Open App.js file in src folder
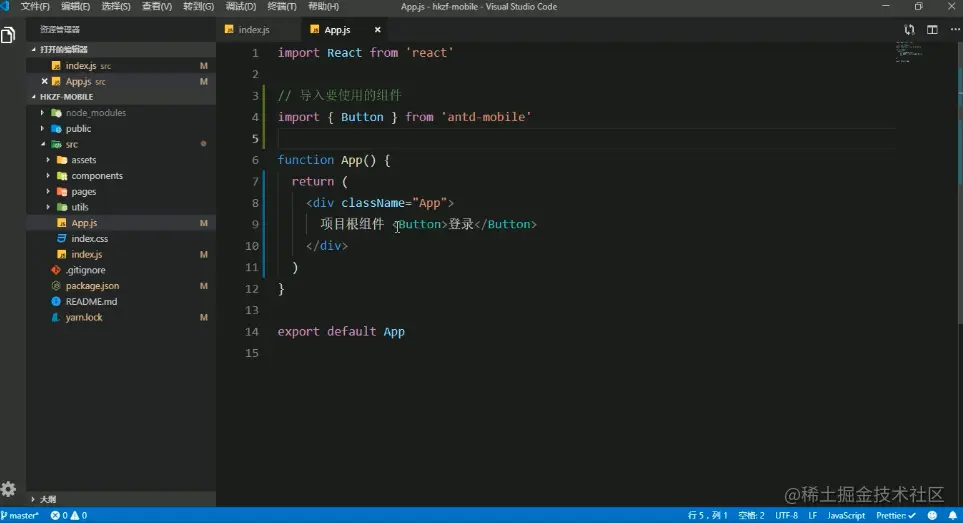 pos(121,223)
